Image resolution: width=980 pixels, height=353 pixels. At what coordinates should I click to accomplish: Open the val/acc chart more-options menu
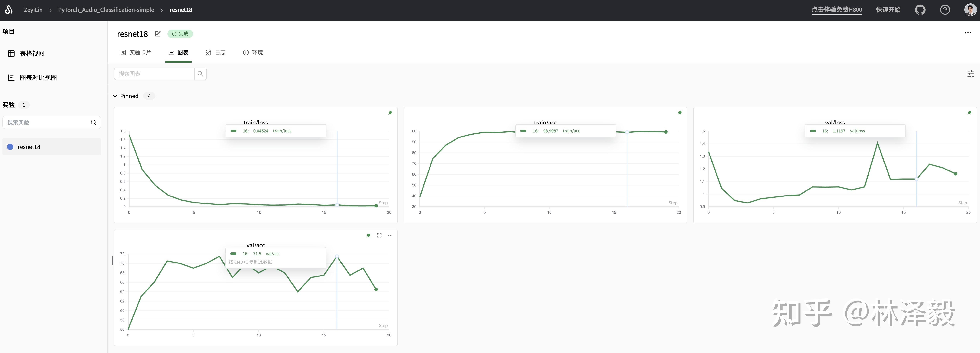[390, 235]
